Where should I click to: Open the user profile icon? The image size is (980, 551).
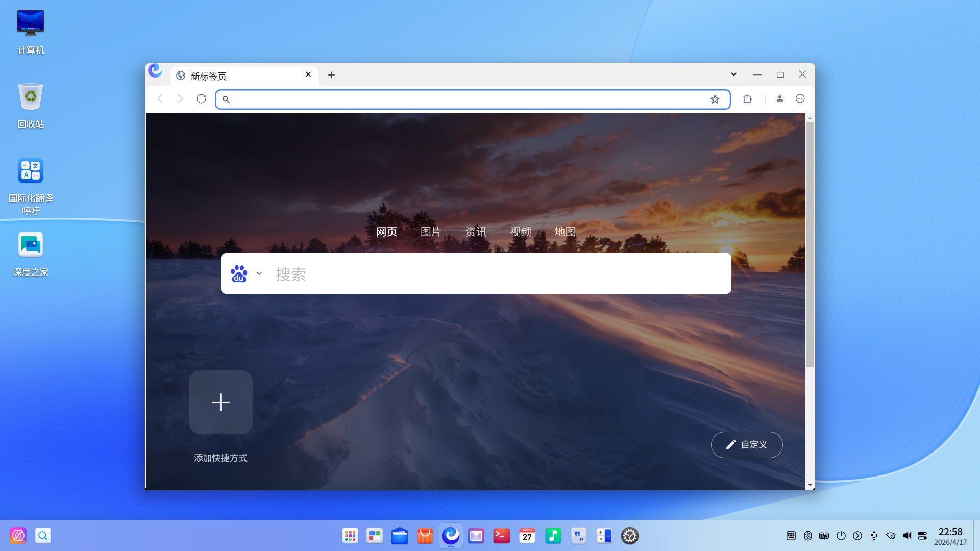779,99
